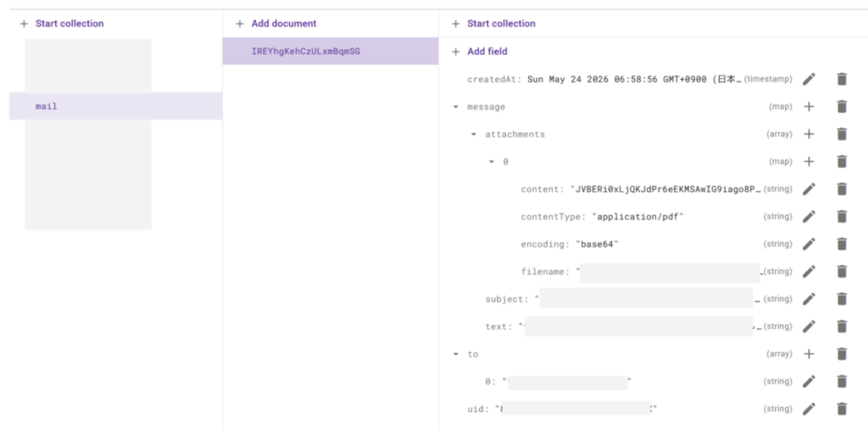868x442 pixels.
Task: Edit the contentType field value
Action: point(809,216)
